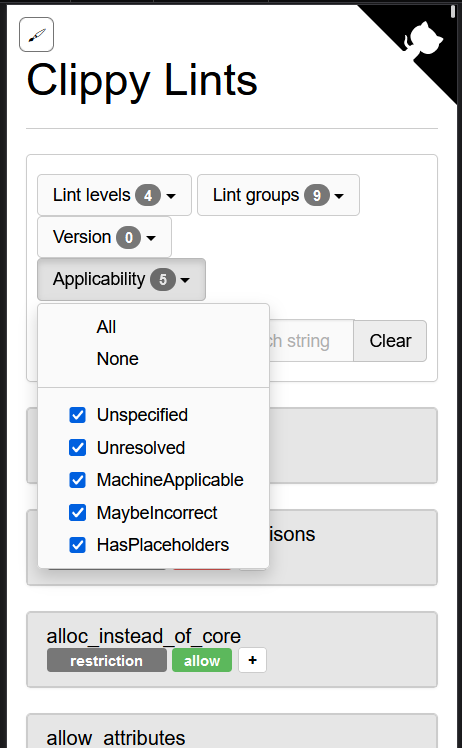Screen dimensions: 462x748
Task: Click the Lint groups count badge
Action: [317, 196]
